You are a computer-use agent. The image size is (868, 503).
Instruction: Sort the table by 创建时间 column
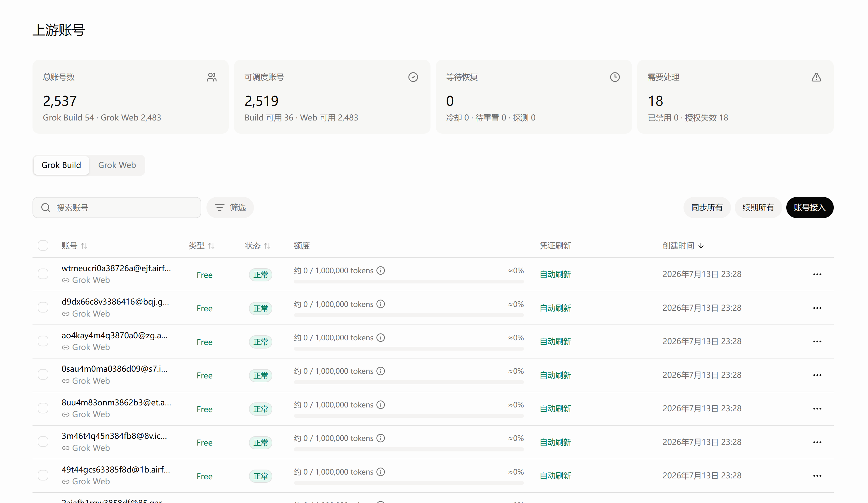[683, 246]
